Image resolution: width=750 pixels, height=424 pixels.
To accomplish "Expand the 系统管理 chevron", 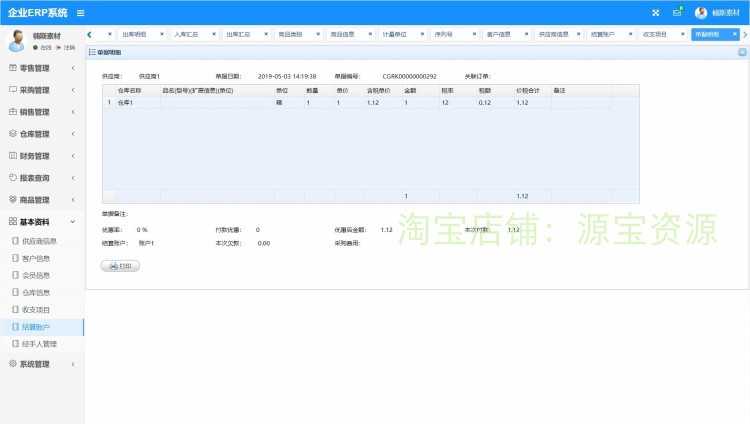I will 73,364.
